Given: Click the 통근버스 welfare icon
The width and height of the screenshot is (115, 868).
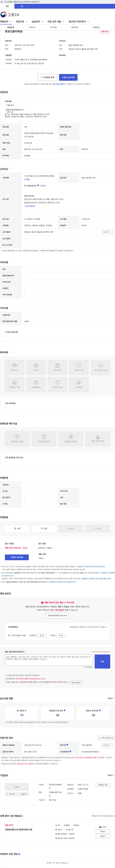Looking at the screenshot, I should 14,367.
